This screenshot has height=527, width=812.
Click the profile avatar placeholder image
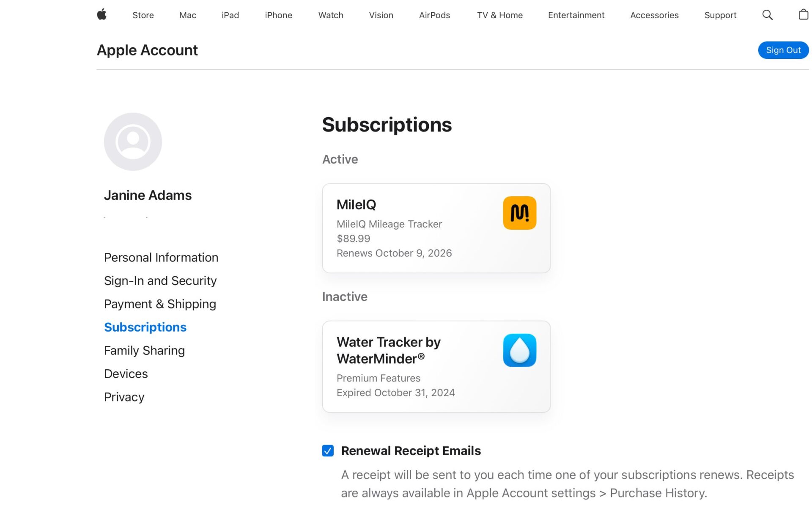tap(133, 141)
